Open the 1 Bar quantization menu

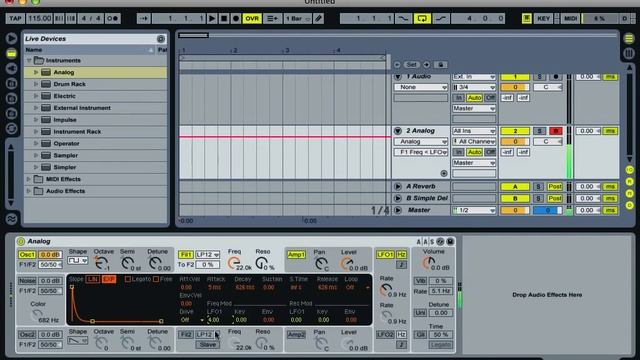coord(297,18)
